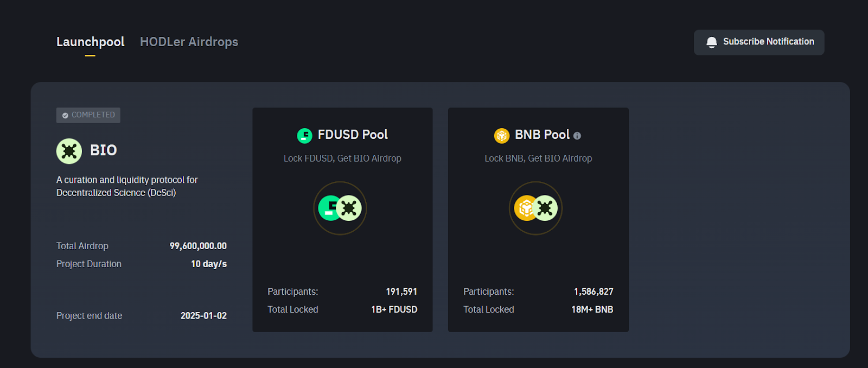Click the 1B+ FDUSD Total Locked value
Image resolution: width=868 pixels, height=368 pixels.
coord(393,309)
